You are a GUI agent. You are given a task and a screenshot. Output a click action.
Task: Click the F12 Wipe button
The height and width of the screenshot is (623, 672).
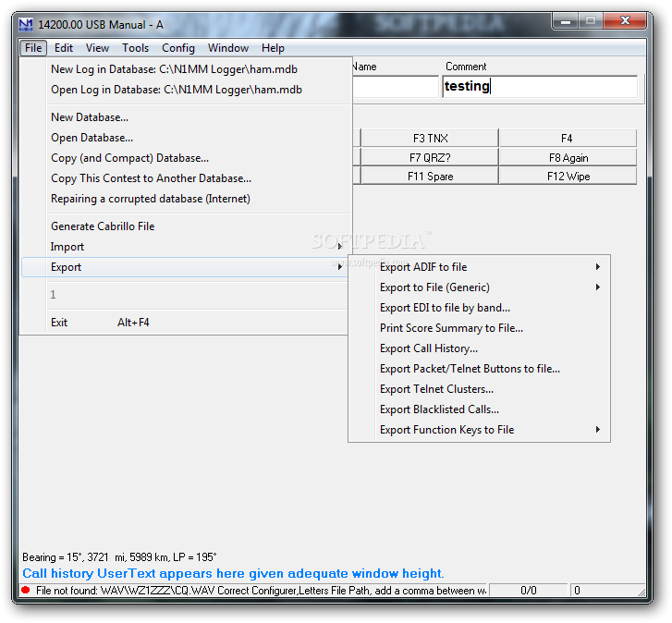click(568, 177)
